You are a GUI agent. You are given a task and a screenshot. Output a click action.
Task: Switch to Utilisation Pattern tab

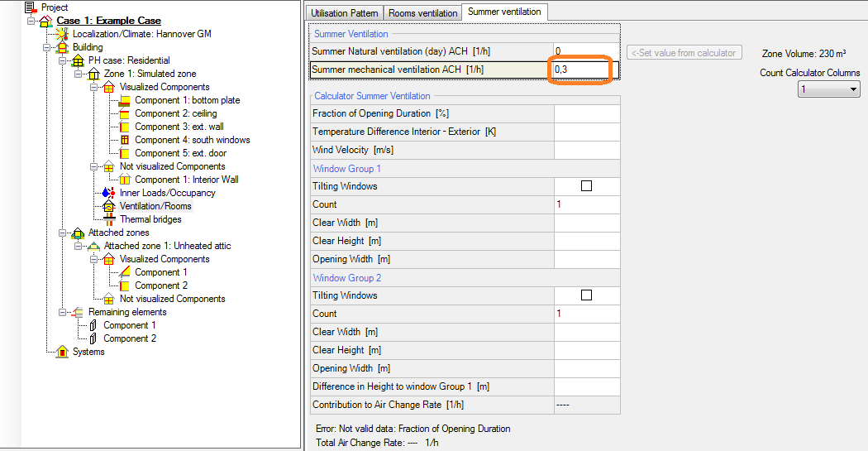point(345,12)
